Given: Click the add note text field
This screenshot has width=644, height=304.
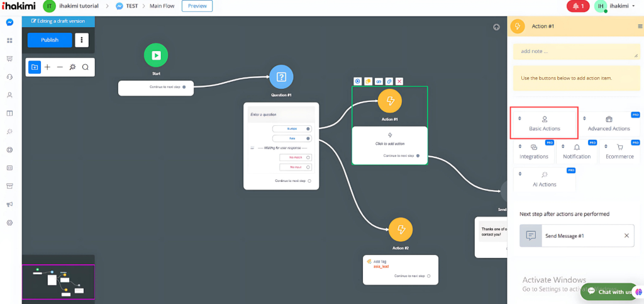Looking at the screenshot, I should [575, 52].
